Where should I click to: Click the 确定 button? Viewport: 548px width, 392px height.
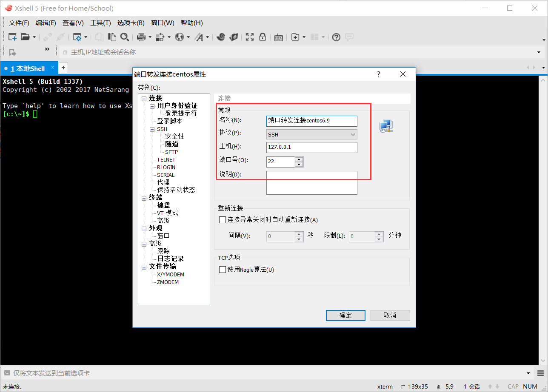[345, 315]
